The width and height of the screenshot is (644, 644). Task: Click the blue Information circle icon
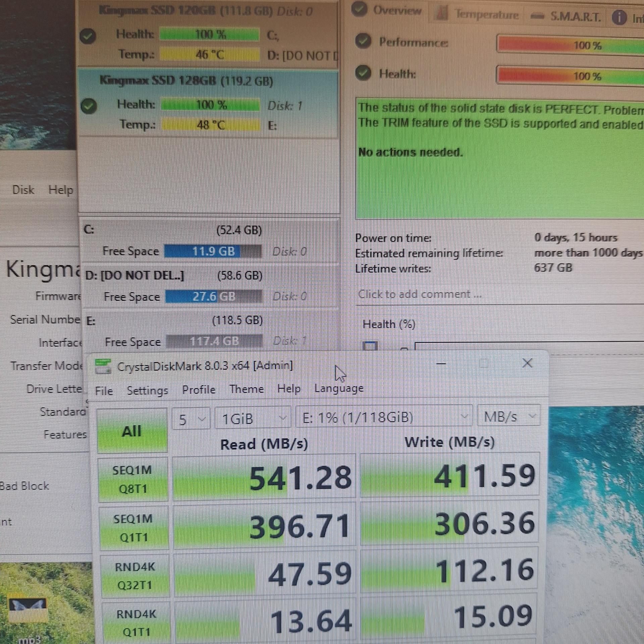pos(619,17)
